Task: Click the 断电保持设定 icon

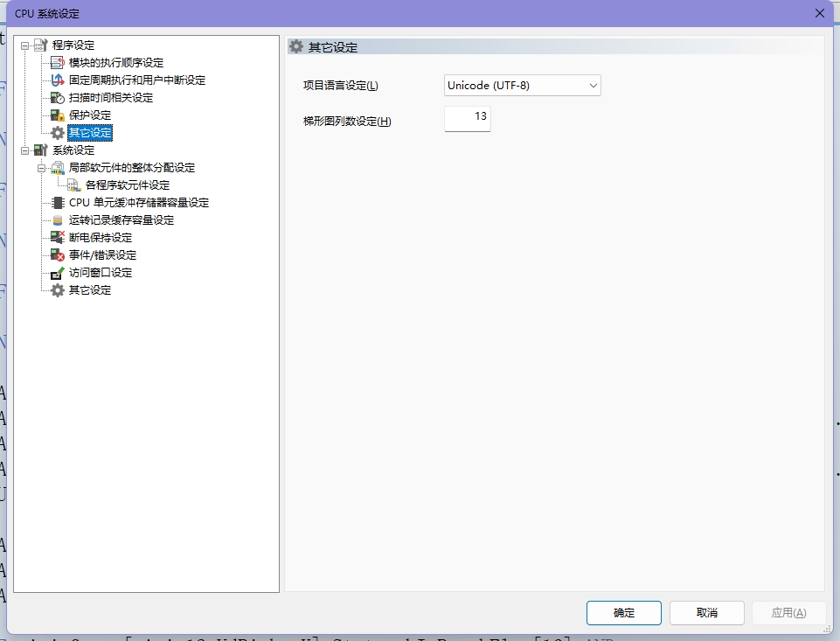Action: [x=58, y=238]
